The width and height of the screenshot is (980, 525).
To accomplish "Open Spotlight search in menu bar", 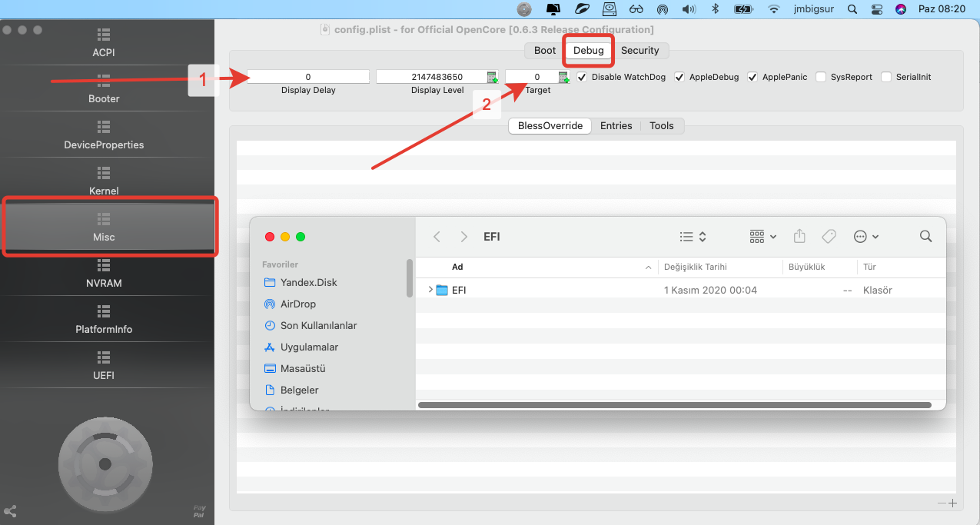I will pos(852,9).
